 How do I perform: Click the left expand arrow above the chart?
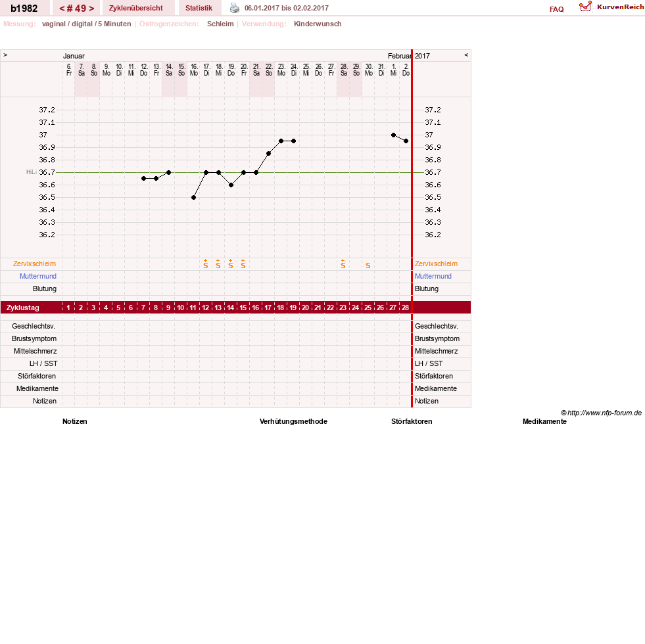5,55
